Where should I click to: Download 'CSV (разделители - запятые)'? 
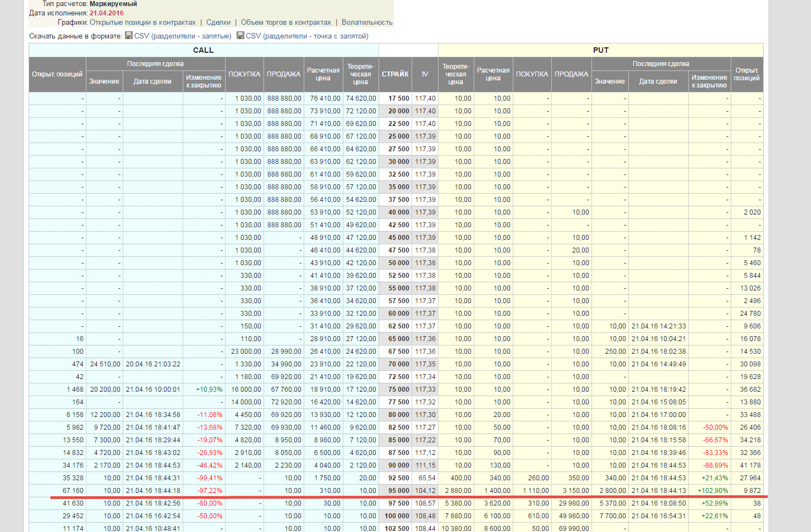[x=183, y=36]
